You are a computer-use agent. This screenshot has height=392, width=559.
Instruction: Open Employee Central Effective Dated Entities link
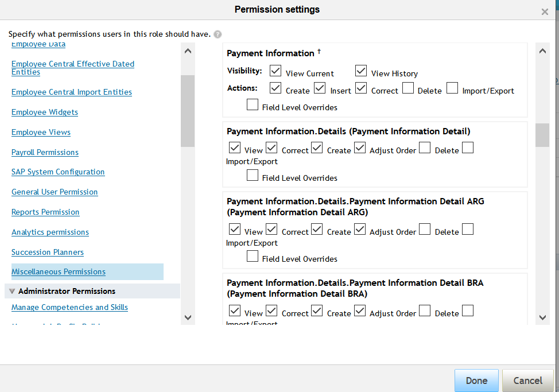coord(73,68)
